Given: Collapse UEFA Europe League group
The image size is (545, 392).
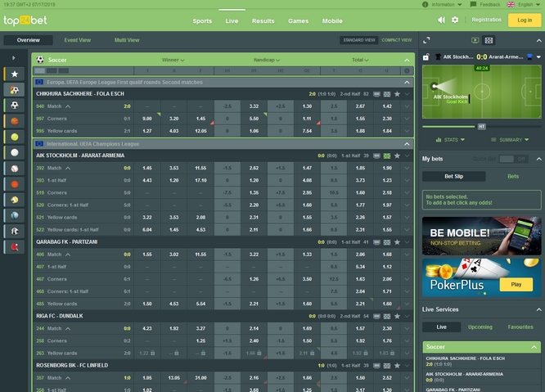Looking at the screenshot, I should 407,83.
